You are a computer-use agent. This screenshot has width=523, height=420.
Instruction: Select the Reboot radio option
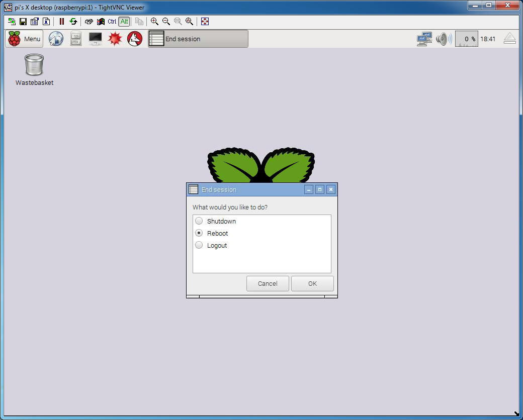point(199,233)
